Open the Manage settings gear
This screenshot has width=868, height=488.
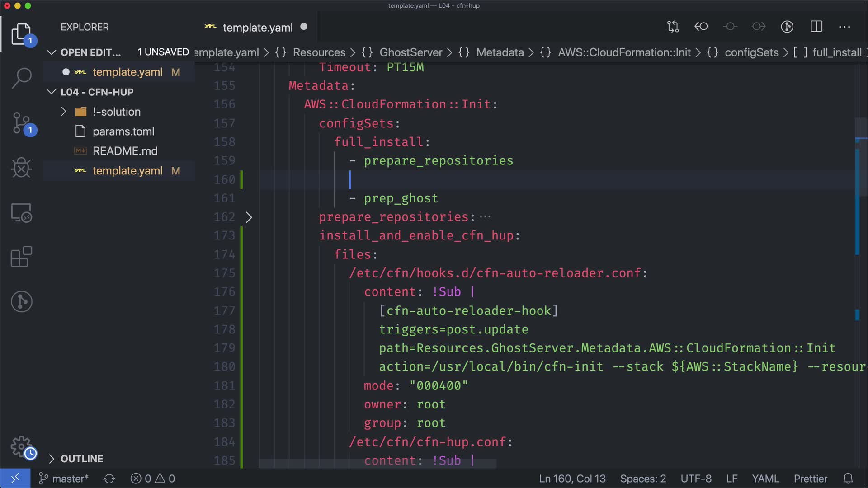(x=21, y=446)
